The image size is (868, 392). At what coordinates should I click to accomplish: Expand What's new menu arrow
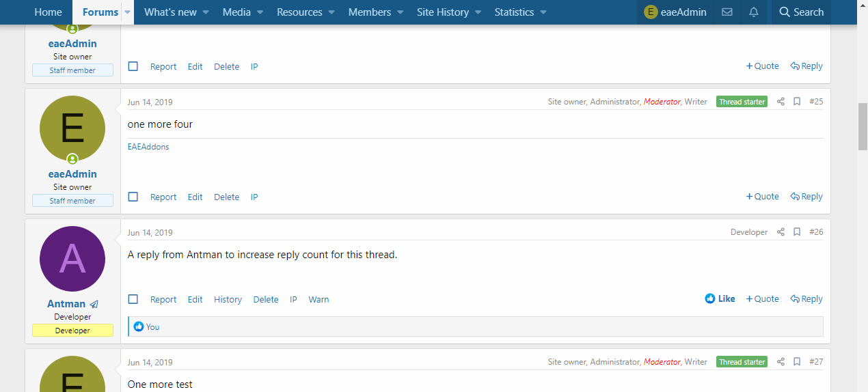(x=206, y=12)
